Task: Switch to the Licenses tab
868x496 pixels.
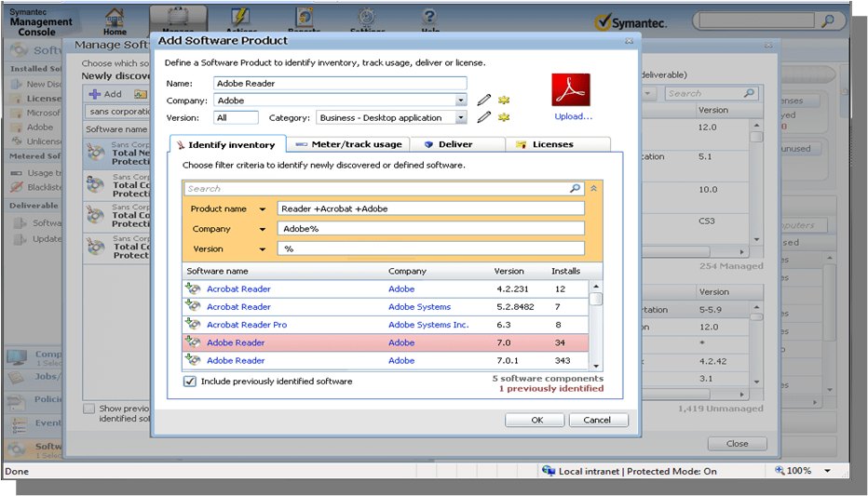Action: 558,144
